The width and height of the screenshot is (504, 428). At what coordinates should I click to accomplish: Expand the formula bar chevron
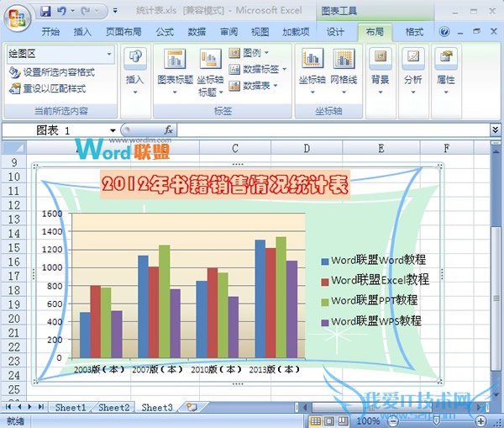(x=495, y=130)
